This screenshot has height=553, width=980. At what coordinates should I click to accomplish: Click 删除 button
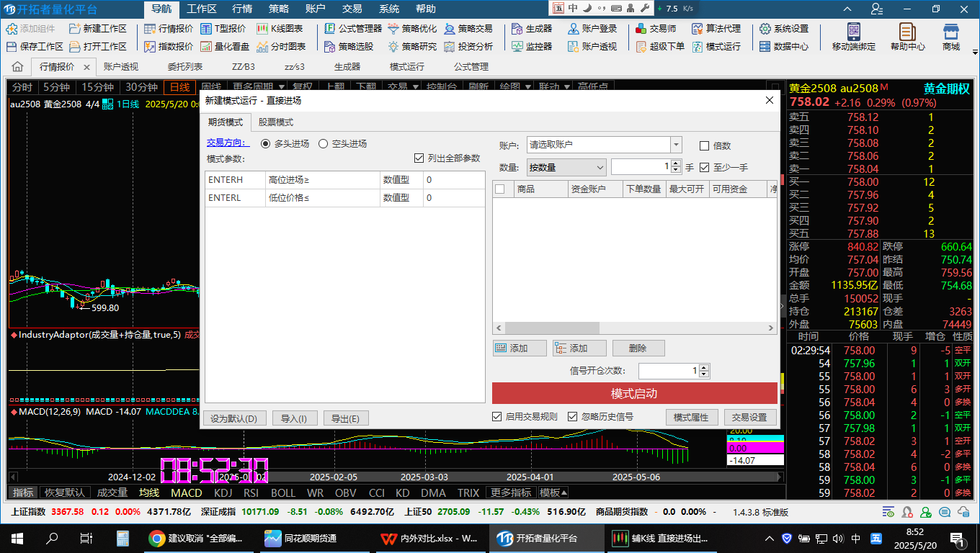(638, 349)
